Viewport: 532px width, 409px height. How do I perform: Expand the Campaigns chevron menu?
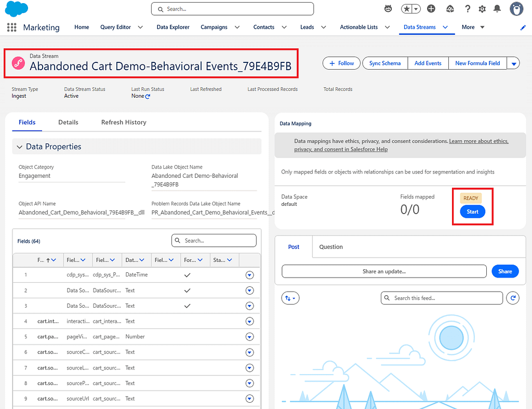(237, 27)
